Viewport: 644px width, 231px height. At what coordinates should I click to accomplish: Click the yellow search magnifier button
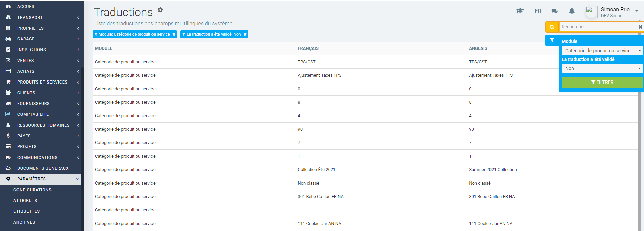552,27
